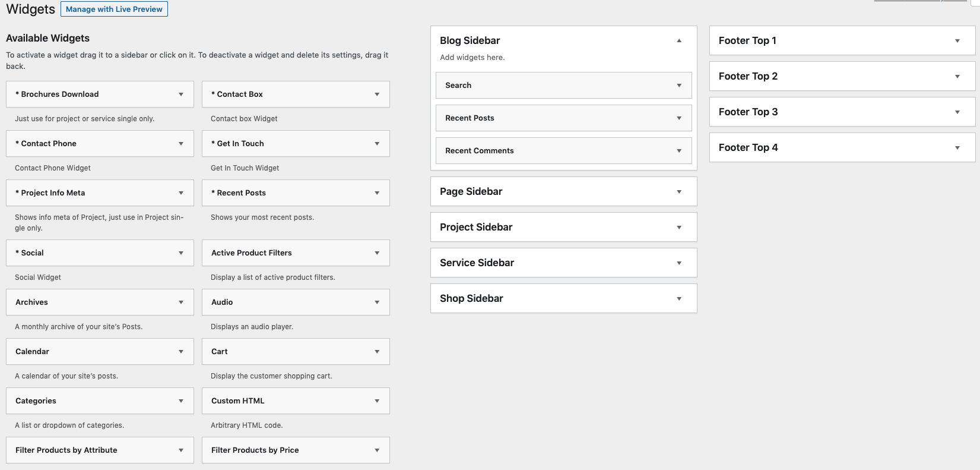980x470 pixels.
Task: Click Manage with Live Preview button
Action: (x=114, y=9)
